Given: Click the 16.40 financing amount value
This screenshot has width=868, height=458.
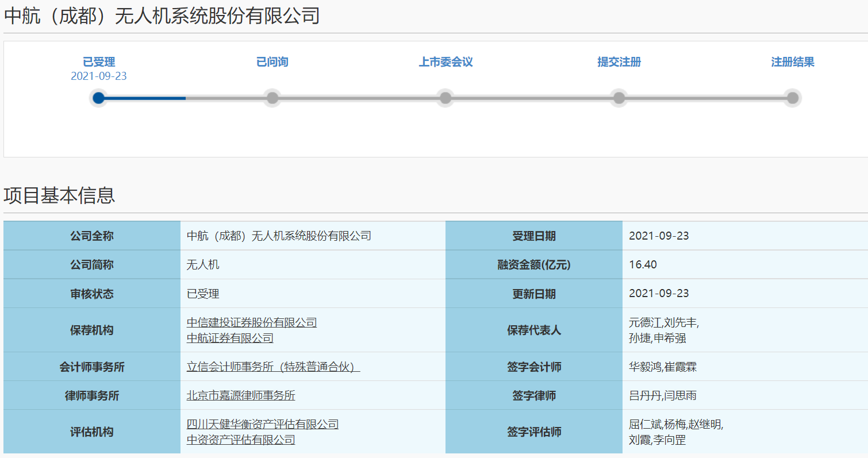Looking at the screenshot, I should click(643, 264).
